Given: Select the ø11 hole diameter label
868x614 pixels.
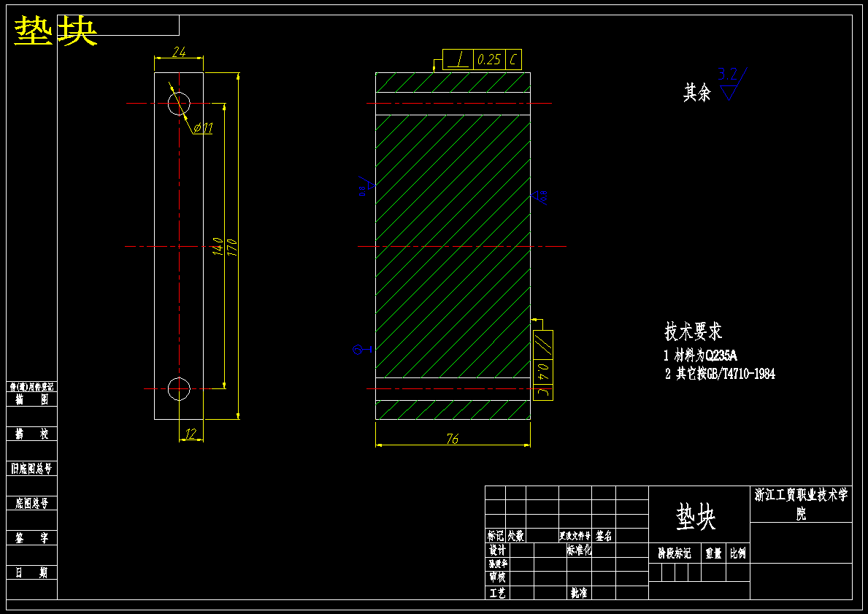Looking at the screenshot, I should point(203,128).
